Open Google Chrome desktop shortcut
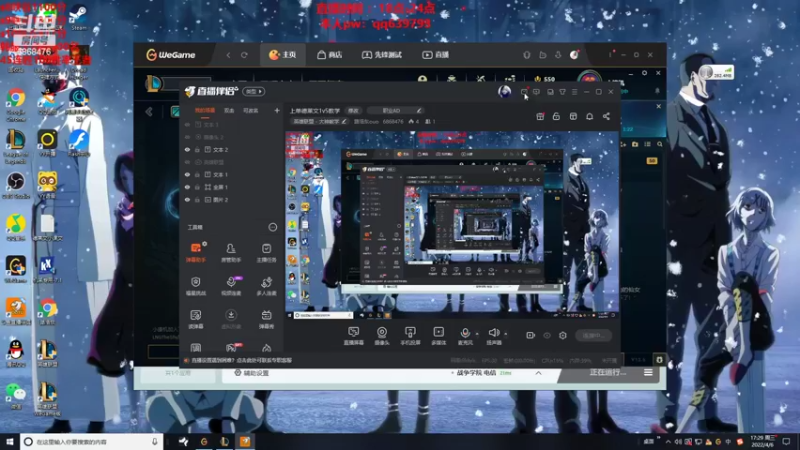This screenshot has width=800, height=450. point(16,104)
